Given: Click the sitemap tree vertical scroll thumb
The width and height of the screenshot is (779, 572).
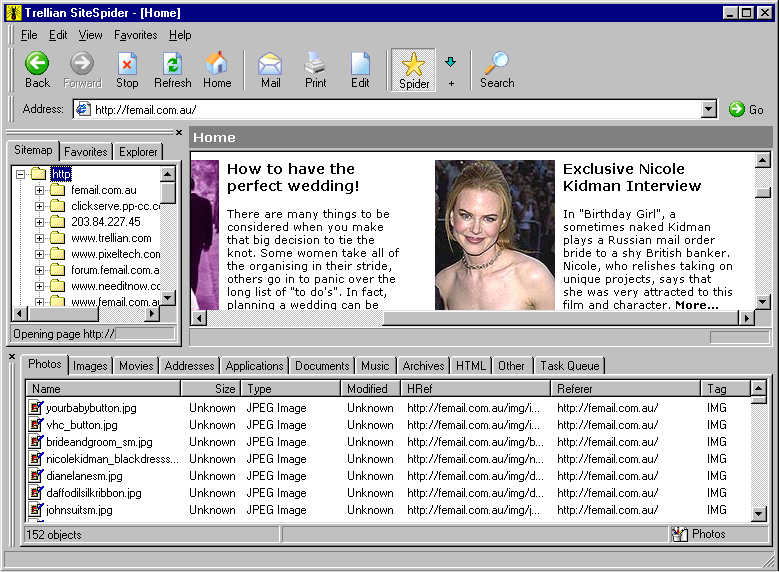Looking at the screenshot, I should [x=168, y=193].
